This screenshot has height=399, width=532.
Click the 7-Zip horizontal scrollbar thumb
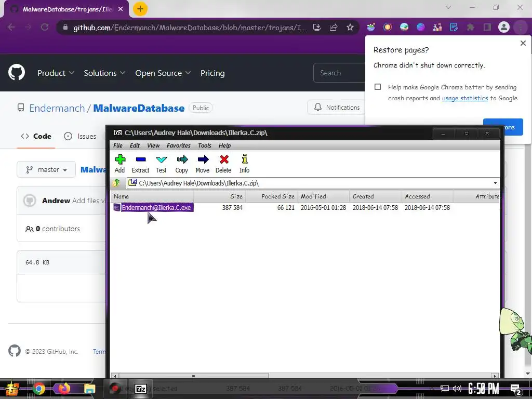click(193, 376)
